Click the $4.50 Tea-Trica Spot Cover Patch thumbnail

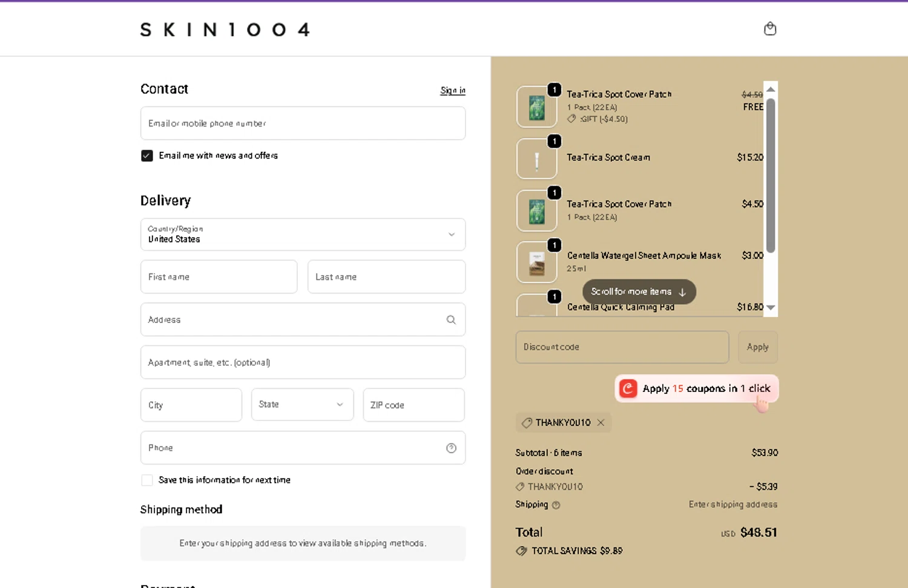pos(536,211)
